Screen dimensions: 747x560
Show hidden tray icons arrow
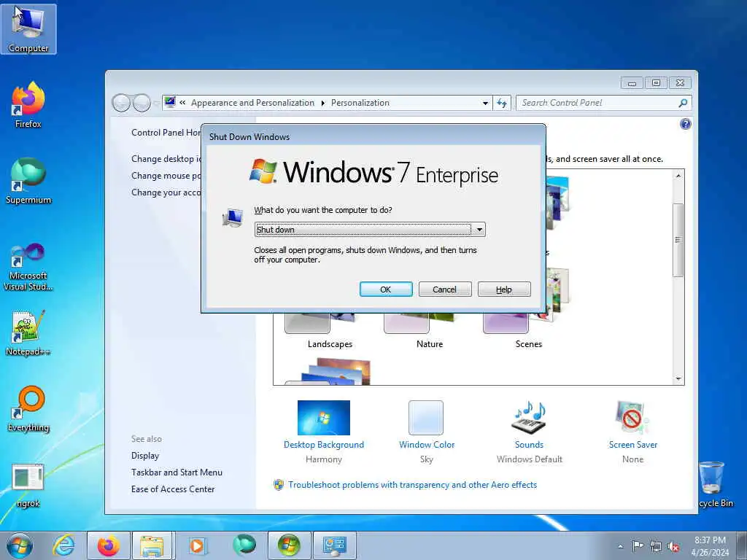tap(620, 546)
